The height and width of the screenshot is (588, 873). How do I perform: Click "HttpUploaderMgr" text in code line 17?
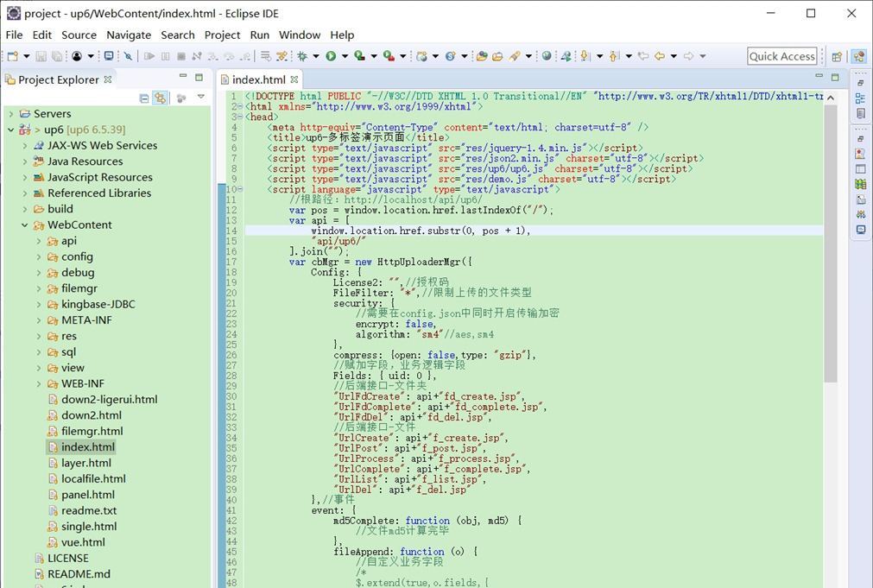click(420, 262)
